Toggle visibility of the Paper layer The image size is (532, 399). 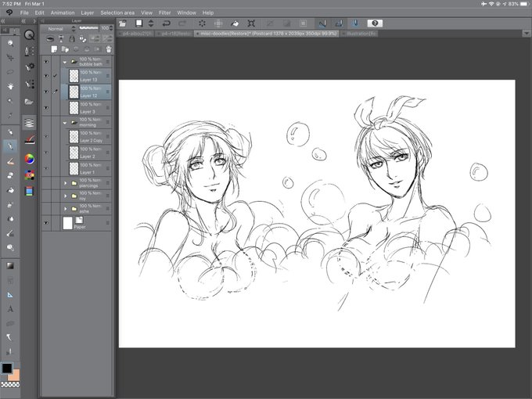point(46,223)
